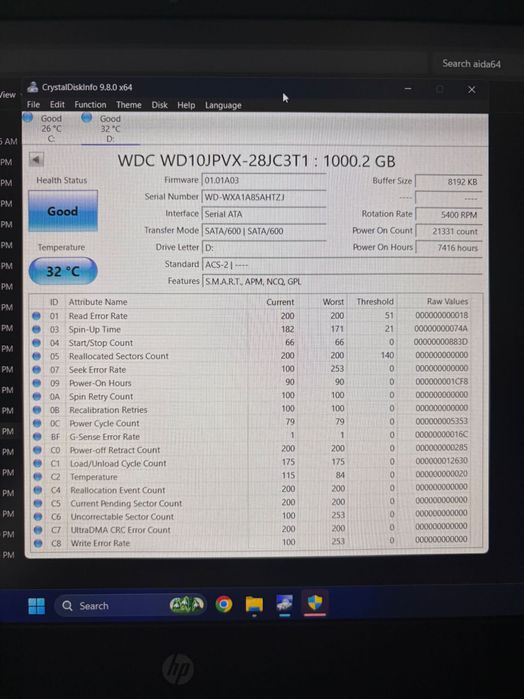
Task: Click the Raw Values column header
Action: click(447, 301)
